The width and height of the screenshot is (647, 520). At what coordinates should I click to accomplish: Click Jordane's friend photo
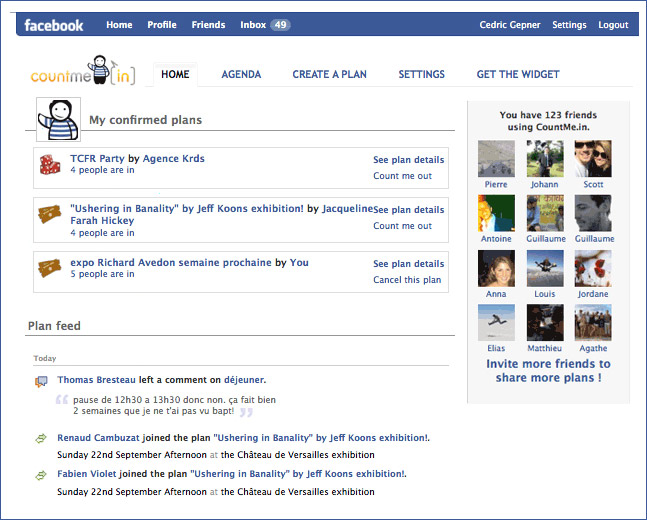click(x=593, y=268)
